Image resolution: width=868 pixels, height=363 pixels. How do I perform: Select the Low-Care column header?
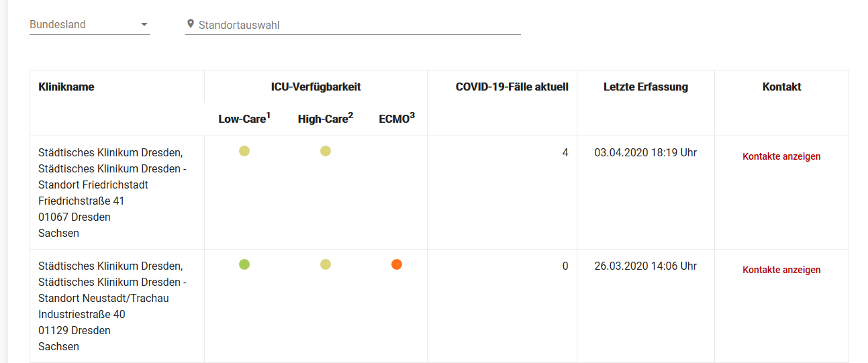[244, 119]
